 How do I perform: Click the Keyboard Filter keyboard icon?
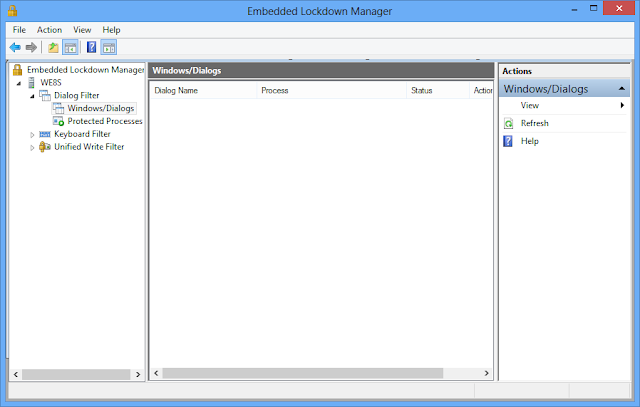[44, 134]
